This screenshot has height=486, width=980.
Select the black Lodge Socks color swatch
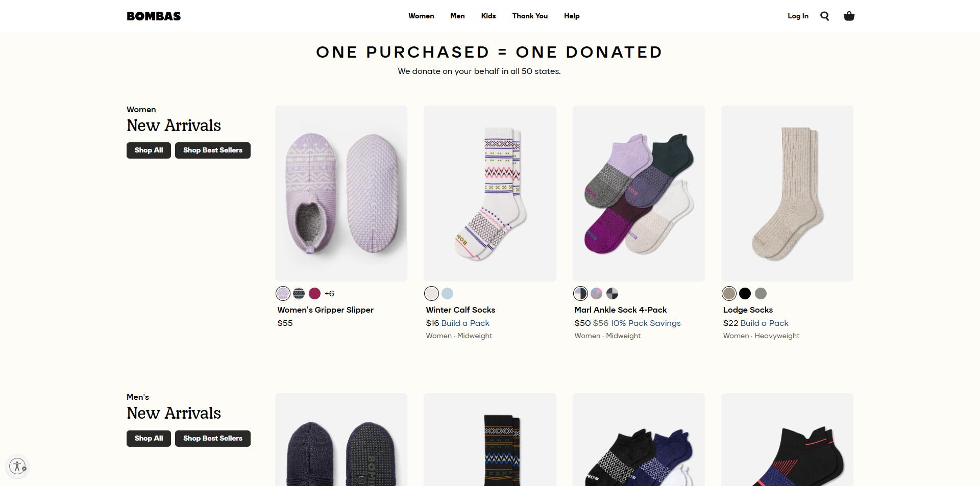point(745,294)
